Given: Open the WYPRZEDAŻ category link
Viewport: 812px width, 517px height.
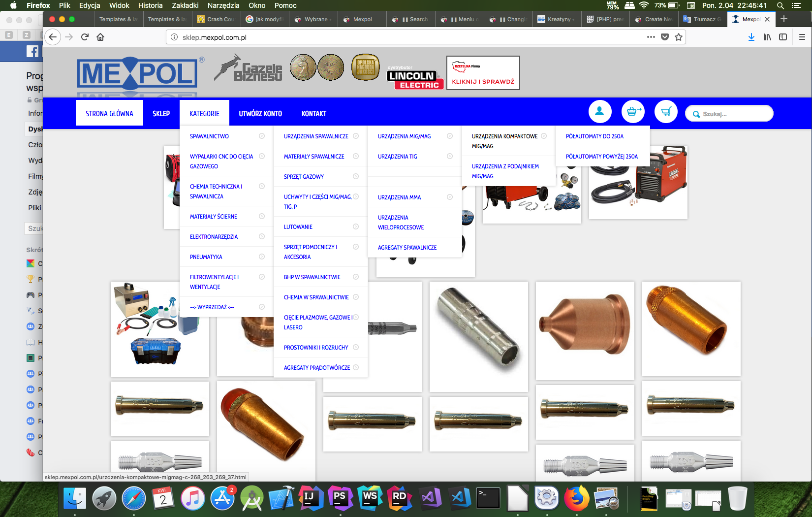Looking at the screenshot, I should click(x=212, y=307).
